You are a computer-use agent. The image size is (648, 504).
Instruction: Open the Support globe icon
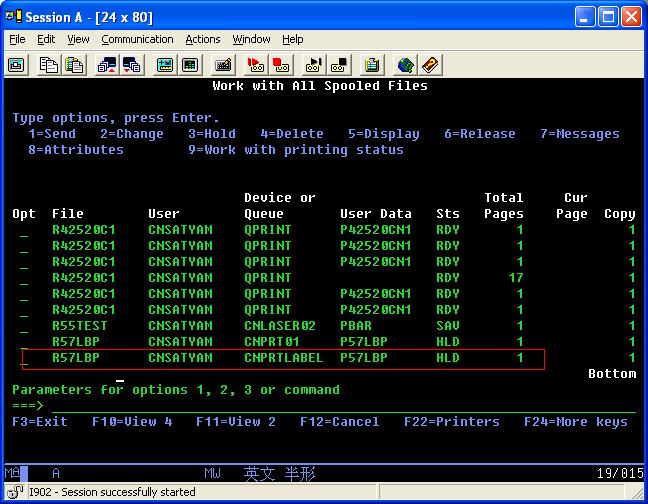pyautogui.click(x=405, y=65)
